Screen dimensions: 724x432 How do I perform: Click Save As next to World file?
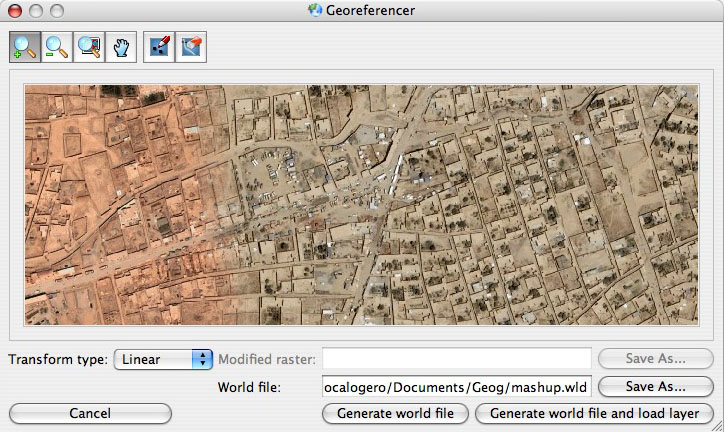[x=656, y=386]
